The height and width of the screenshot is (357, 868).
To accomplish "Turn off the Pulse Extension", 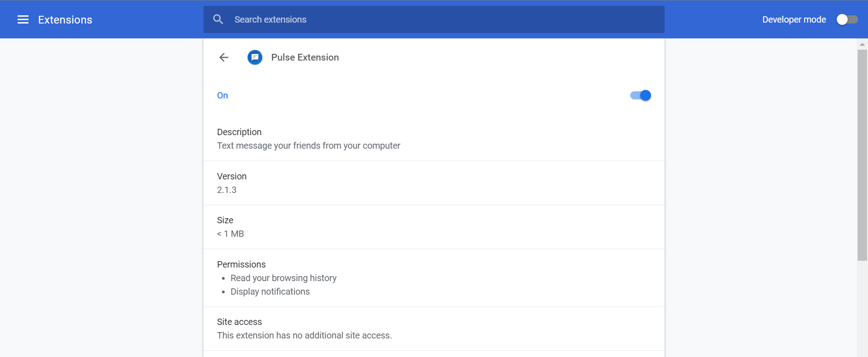I will pyautogui.click(x=640, y=95).
